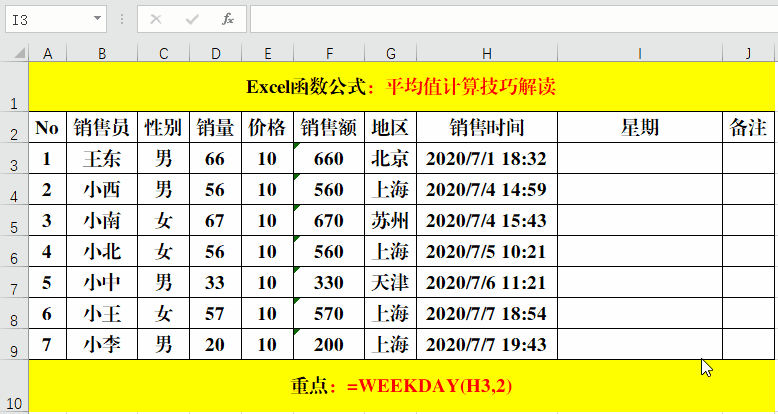Click the cell containing '小北'
The height and width of the screenshot is (414, 778).
tap(102, 251)
